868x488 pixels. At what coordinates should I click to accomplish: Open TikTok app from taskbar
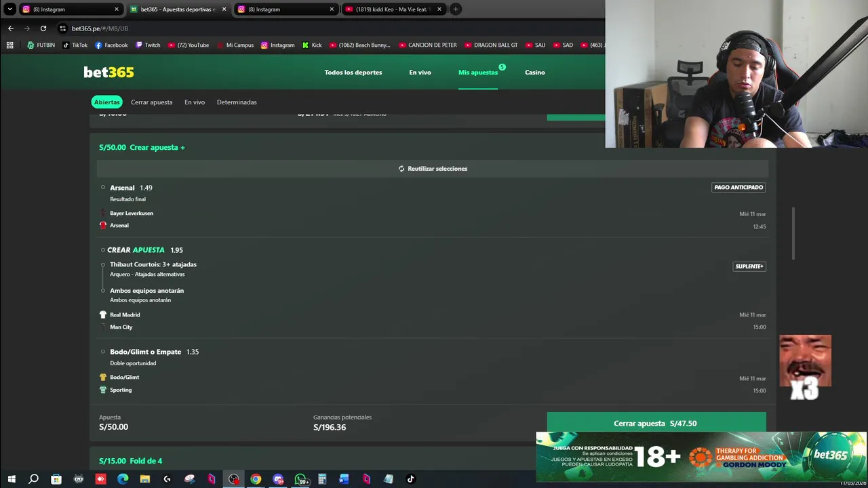[410, 479]
